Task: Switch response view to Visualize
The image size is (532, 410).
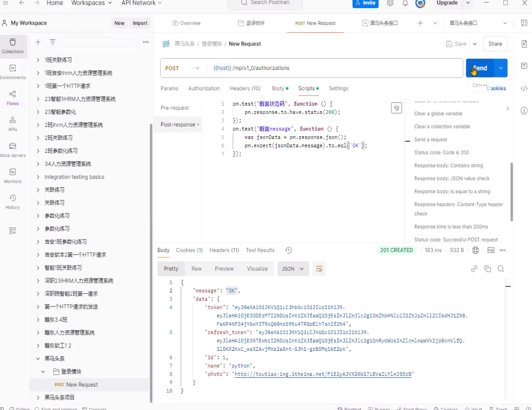Action: 257,269
